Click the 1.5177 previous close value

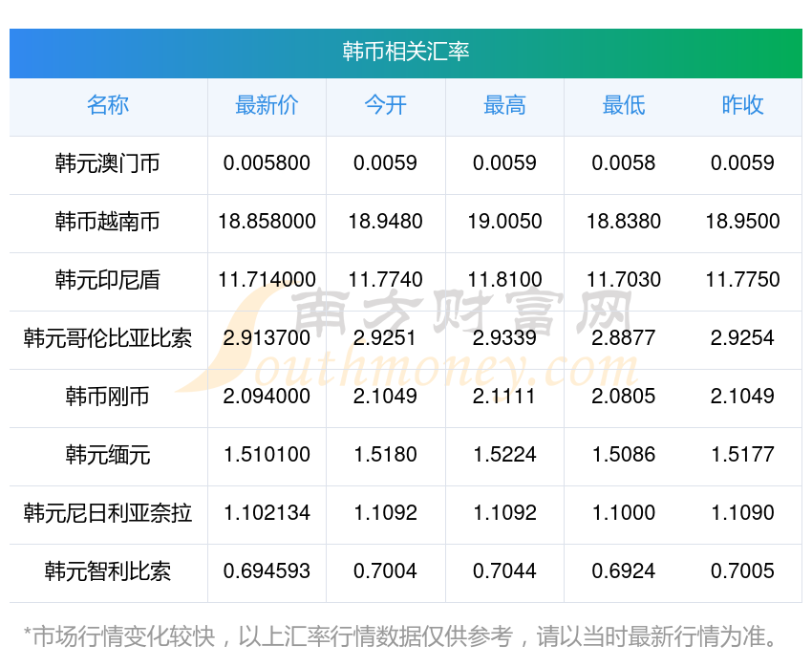[x=742, y=455]
